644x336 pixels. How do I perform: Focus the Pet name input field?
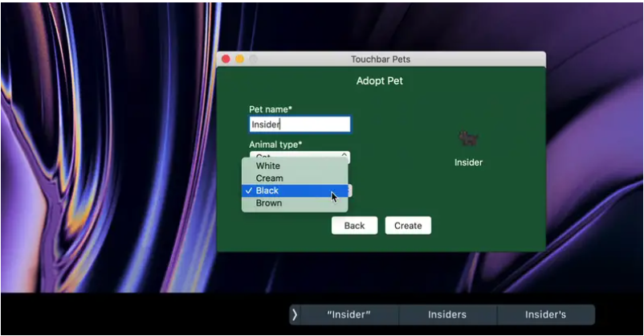(300, 125)
